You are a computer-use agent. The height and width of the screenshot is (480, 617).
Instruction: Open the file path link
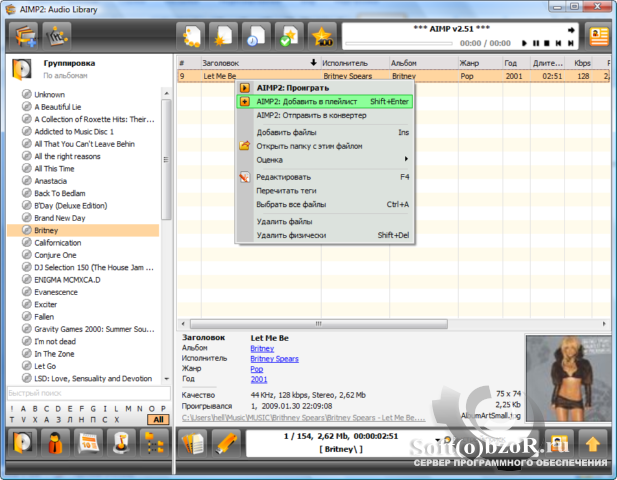pos(303,418)
